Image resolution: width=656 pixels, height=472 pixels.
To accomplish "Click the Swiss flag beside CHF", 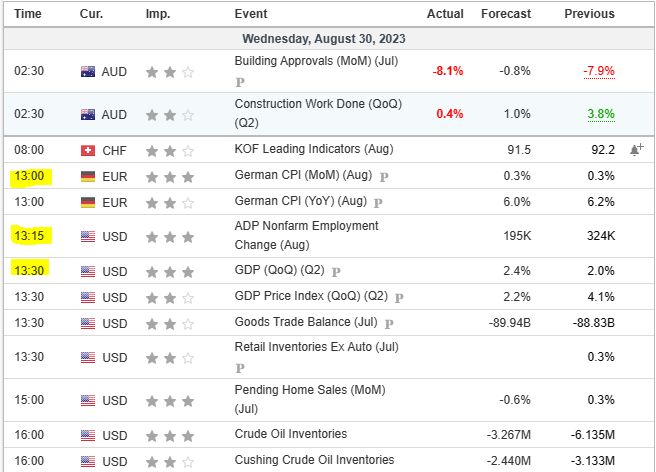I will 88,150.
